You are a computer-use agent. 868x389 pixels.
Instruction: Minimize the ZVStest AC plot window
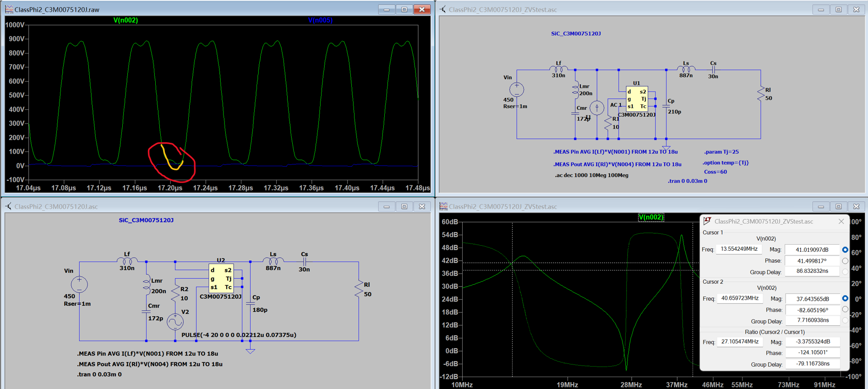point(821,206)
